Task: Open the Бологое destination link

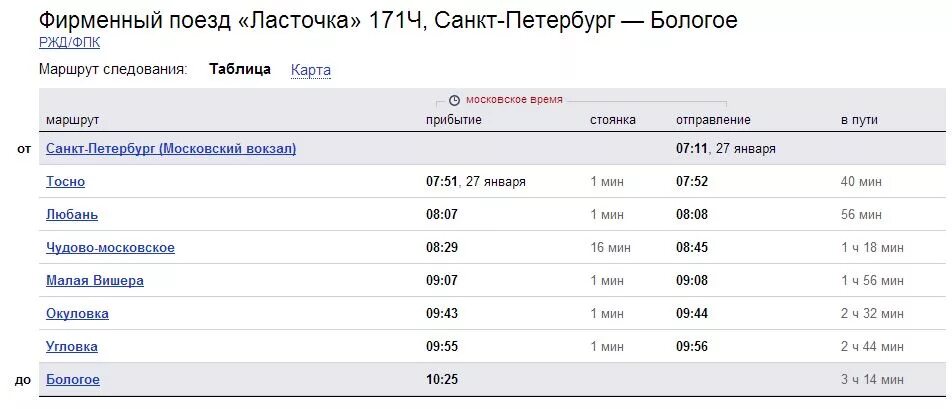Action: pos(73,380)
